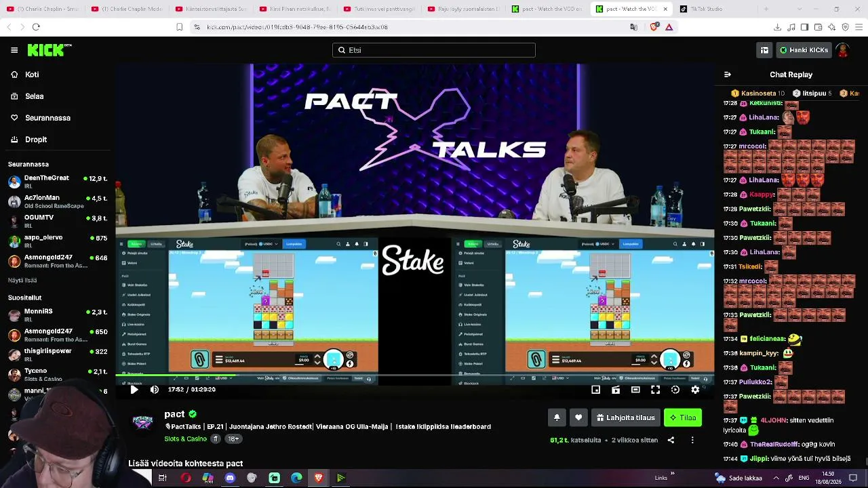Click the Lahjoita tilaus button

pyautogui.click(x=626, y=418)
